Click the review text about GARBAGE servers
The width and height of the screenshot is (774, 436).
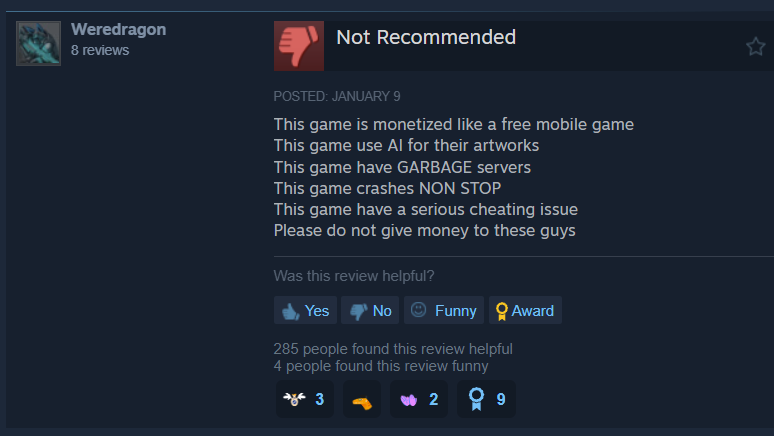[x=402, y=167]
